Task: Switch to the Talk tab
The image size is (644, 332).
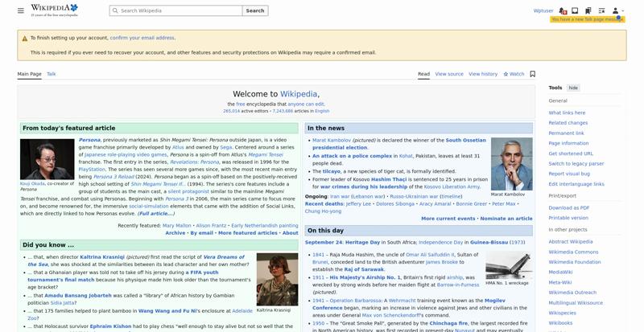Action: [52, 74]
